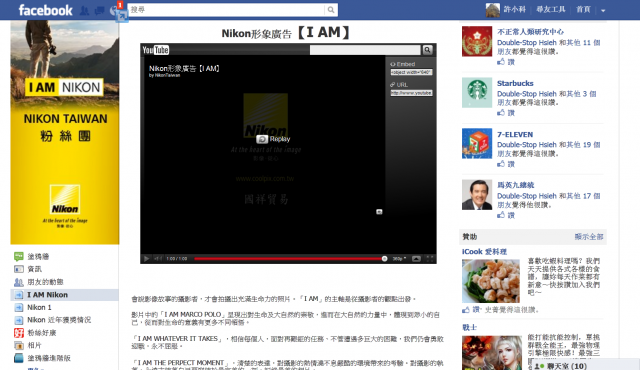The height and width of the screenshot is (370, 640).
Task: Click the YouTube player search button
Action: point(427,50)
